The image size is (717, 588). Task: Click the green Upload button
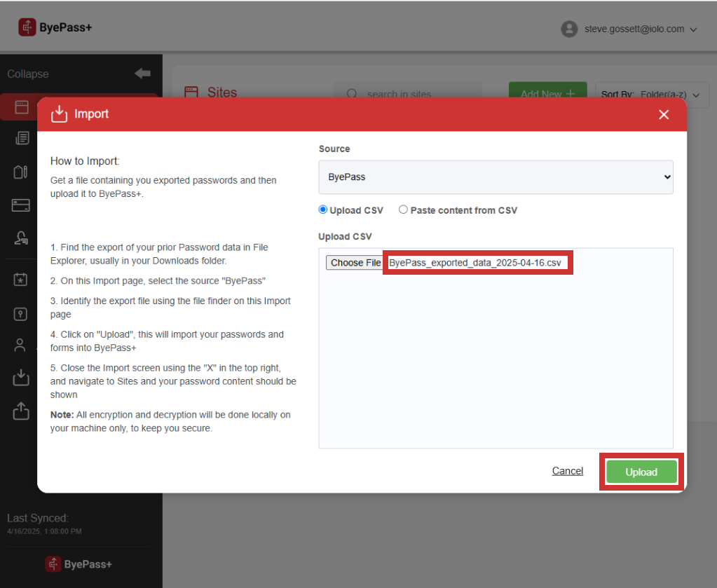[641, 472]
